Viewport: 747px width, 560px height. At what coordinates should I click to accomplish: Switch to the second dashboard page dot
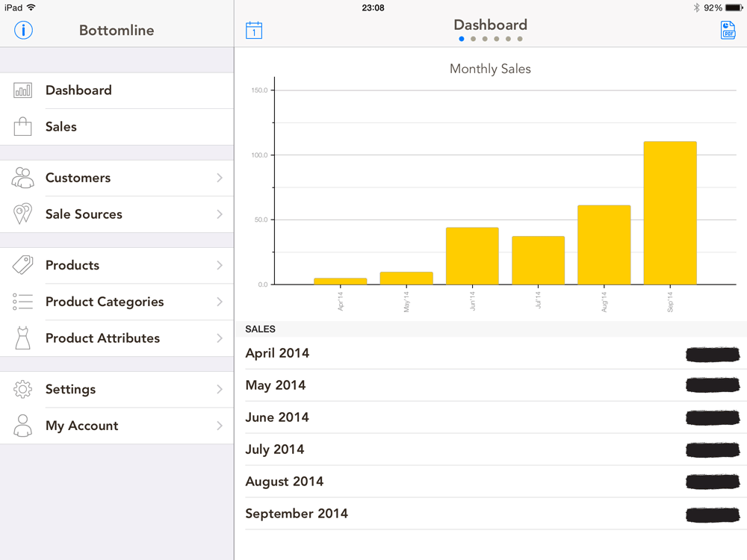[x=473, y=39]
